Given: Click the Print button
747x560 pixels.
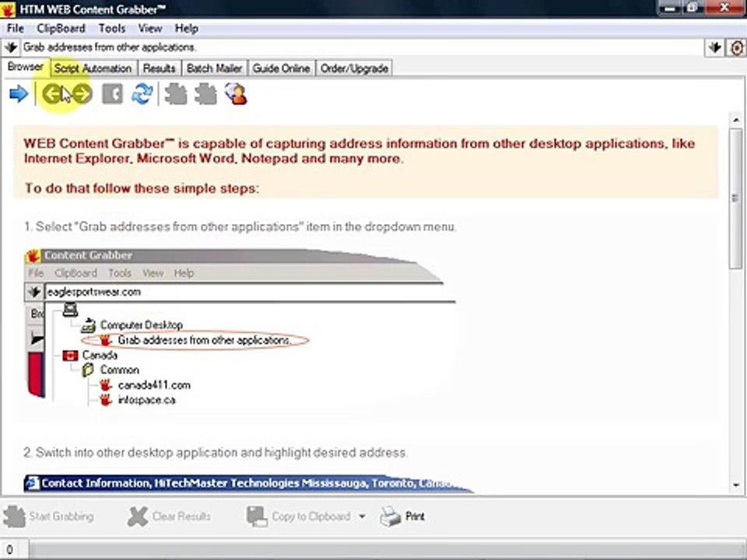Looking at the screenshot, I should point(402,516).
